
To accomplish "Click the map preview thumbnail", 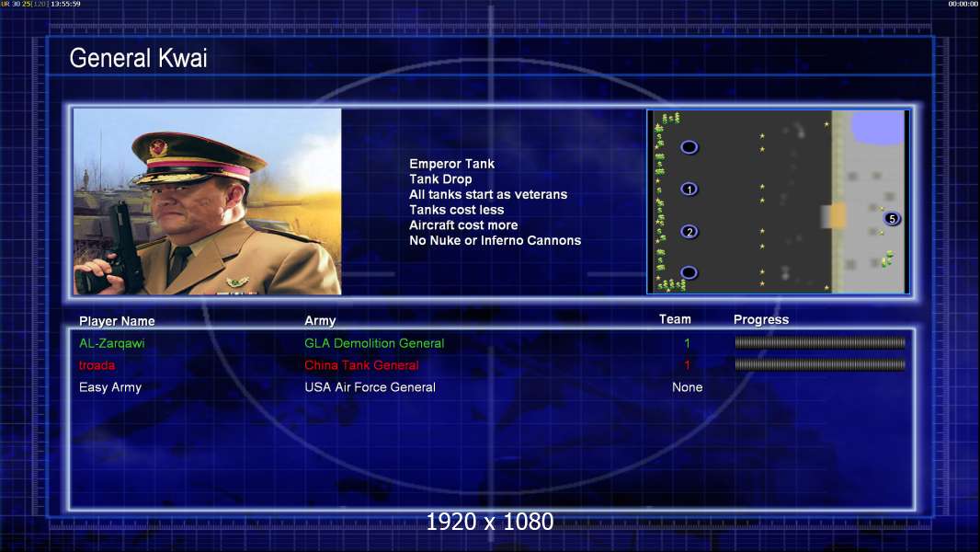I will (x=778, y=201).
